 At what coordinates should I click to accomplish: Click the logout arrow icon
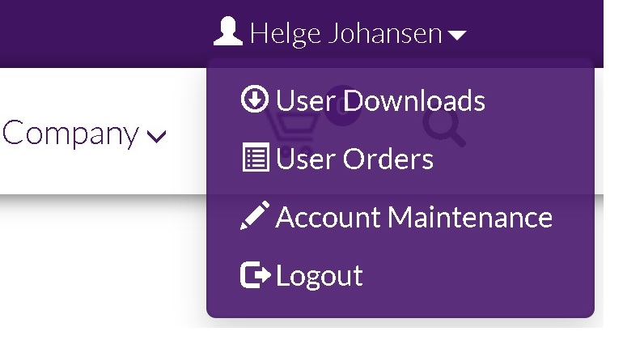256,274
